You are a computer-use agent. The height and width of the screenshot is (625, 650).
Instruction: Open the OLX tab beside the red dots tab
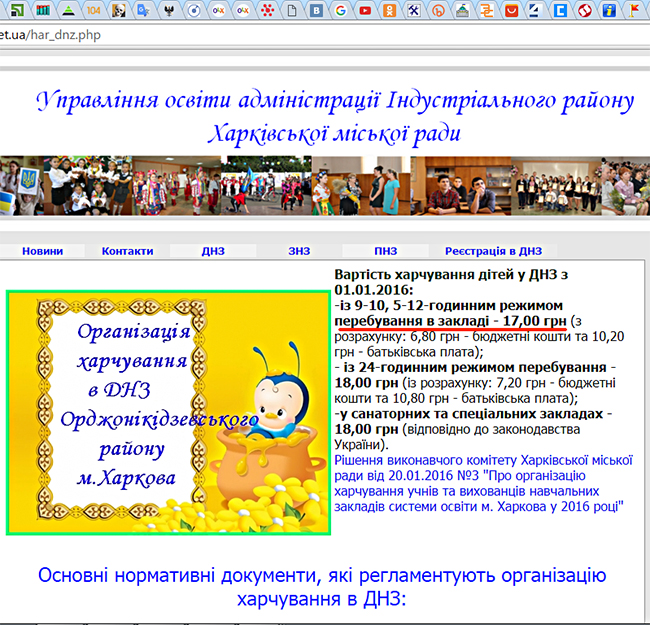pos(243,10)
